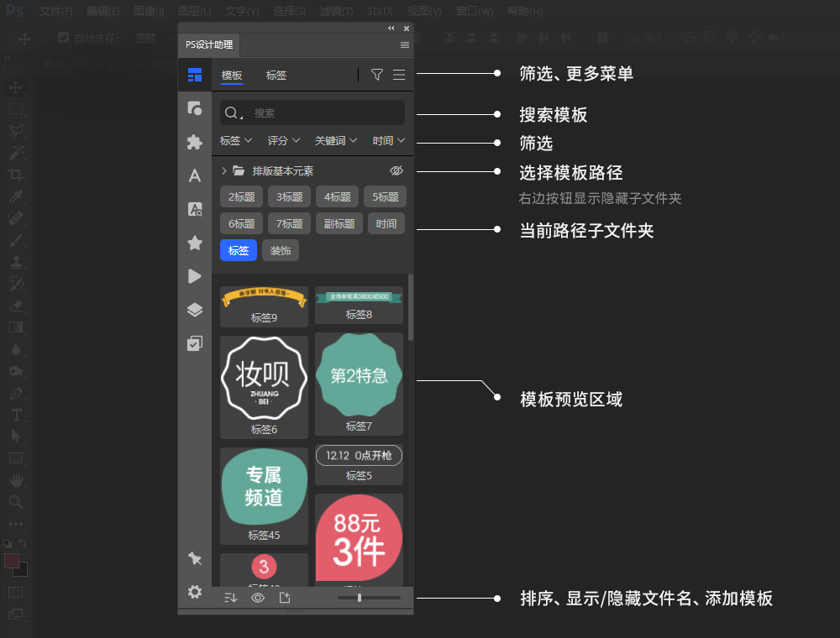Toggle visibility of hidden subfolders eye icon
840x638 pixels.
click(396, 170)
